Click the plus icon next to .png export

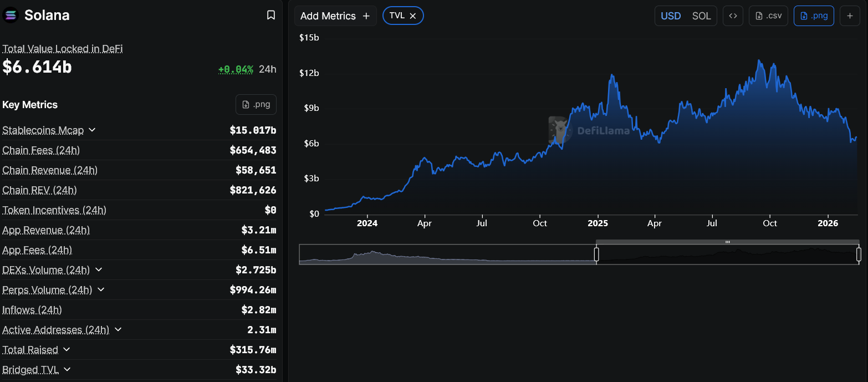pos(850,16)
